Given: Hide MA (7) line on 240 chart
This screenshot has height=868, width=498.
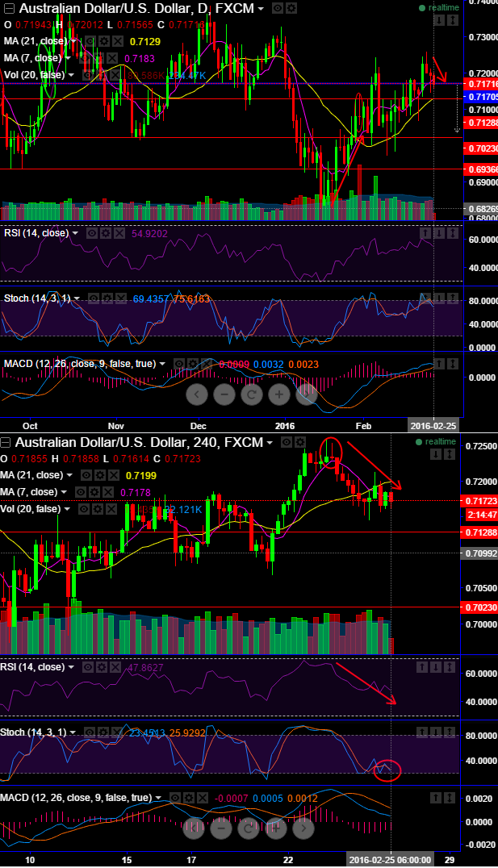Looking at the screenshot, I should 81,492.
